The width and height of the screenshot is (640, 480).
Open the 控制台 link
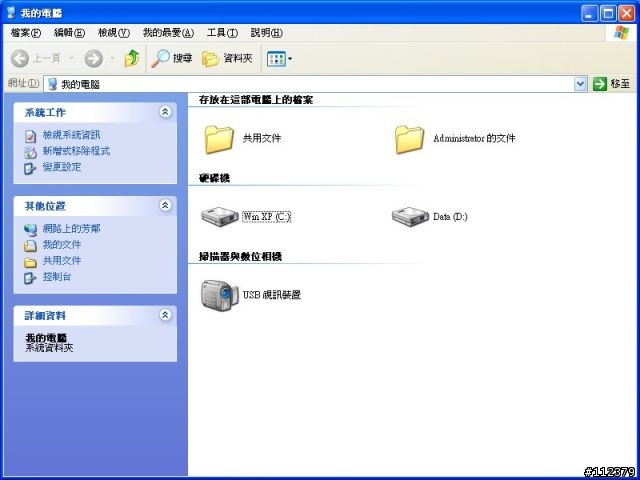point(57,277)
